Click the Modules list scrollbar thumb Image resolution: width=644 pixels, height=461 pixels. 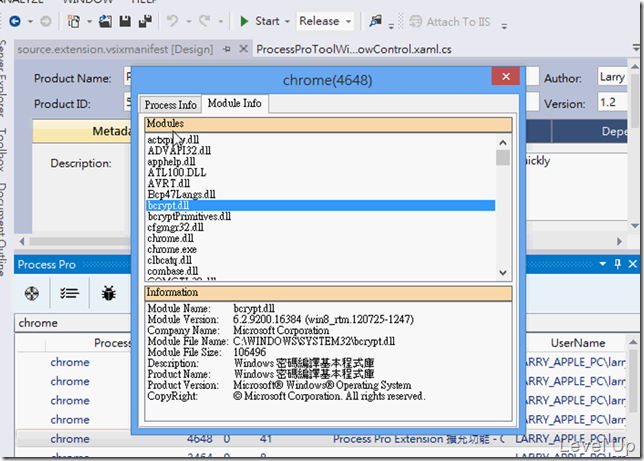point(503,158)
